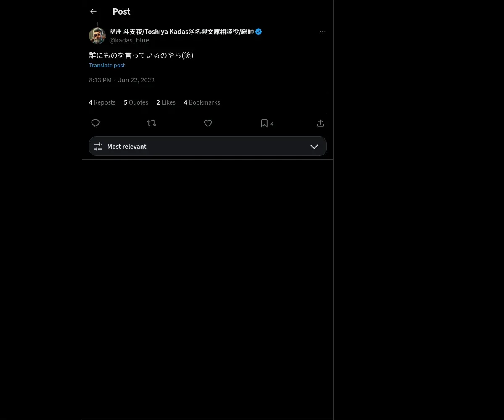The width and height of the screenshot is (504, 420).
Task: Click the blue verified badge
Action: (259, 31)
